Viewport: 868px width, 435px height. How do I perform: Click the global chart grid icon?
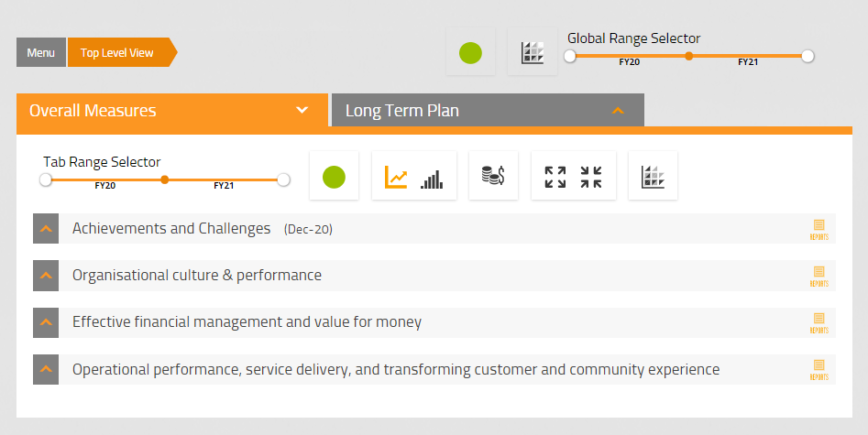[x=533, y=53]
